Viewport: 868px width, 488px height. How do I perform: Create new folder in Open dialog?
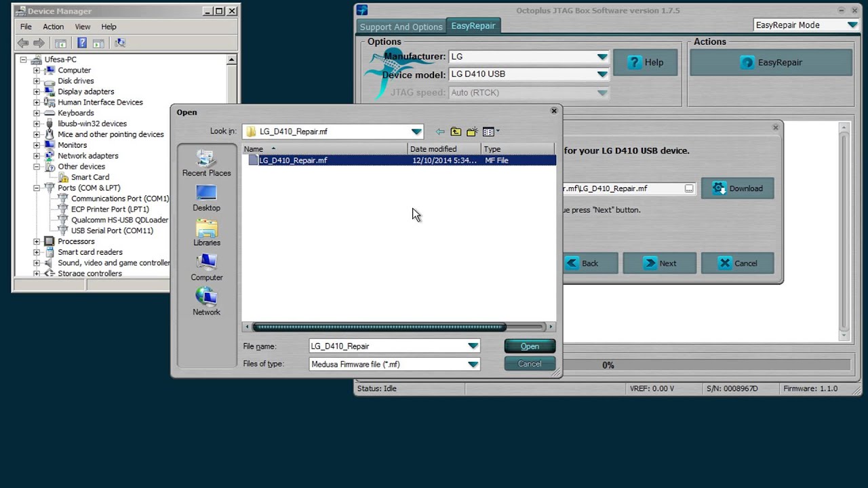pyautogui.click(x=472, y=131)
